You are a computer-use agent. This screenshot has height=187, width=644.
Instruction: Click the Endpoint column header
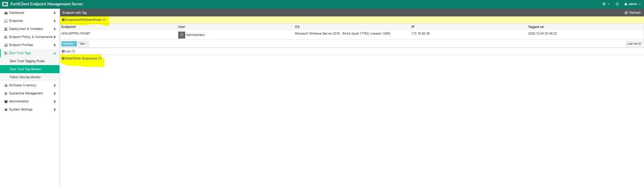click(x=68, y=27)
